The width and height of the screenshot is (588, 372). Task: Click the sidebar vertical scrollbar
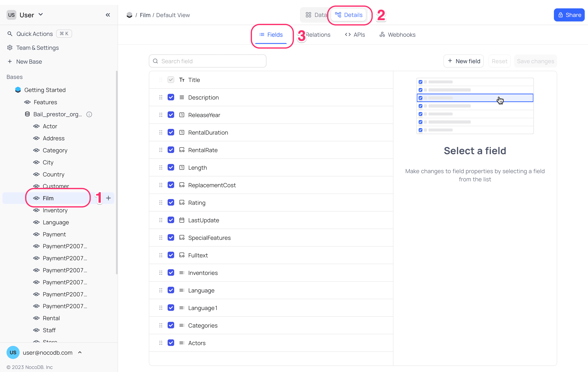click(x=117, y=171)
